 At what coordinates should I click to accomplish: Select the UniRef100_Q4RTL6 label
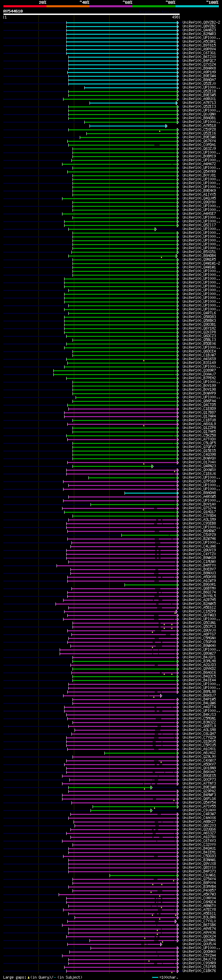pos(199,313)
